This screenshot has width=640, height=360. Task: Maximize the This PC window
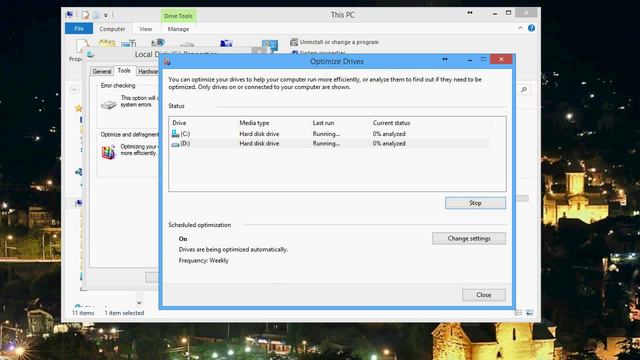pyautogui.click(x=509, y=13)
